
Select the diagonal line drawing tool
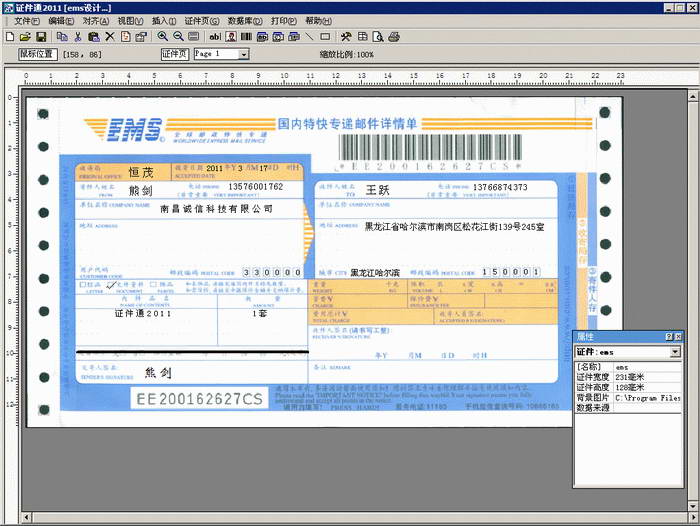(309, 37)
